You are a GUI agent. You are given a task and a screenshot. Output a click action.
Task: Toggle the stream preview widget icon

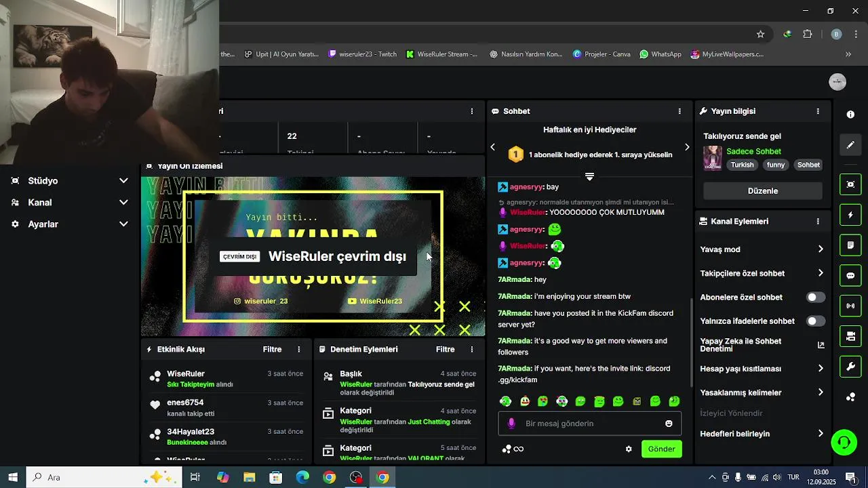coord(850,184)
